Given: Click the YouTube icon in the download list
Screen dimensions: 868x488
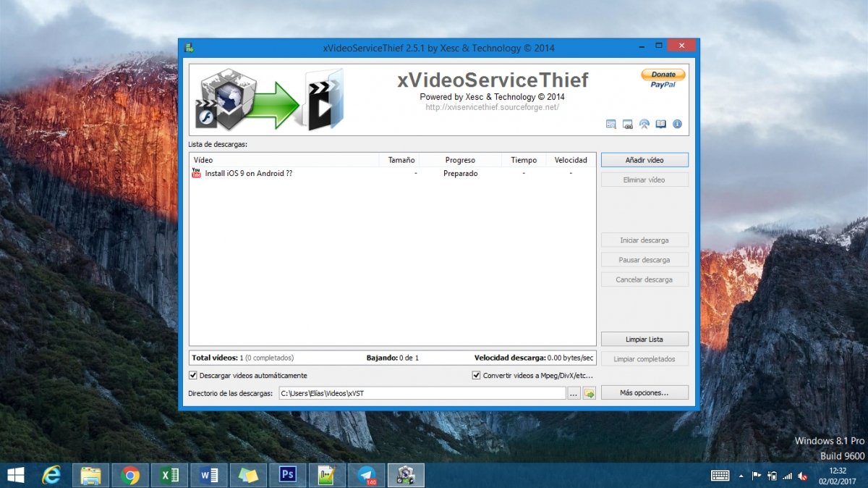Looking at the screenshot, I should (197, 173).
